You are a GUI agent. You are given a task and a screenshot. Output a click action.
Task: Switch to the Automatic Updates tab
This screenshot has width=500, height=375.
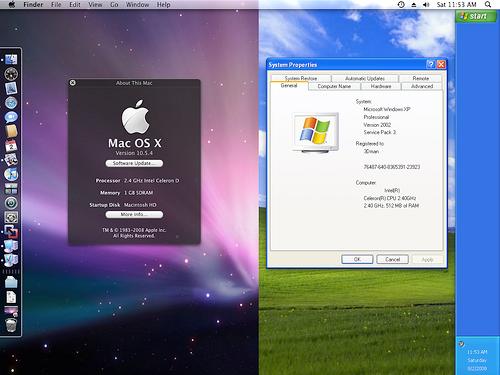click(x=365, y=78)
